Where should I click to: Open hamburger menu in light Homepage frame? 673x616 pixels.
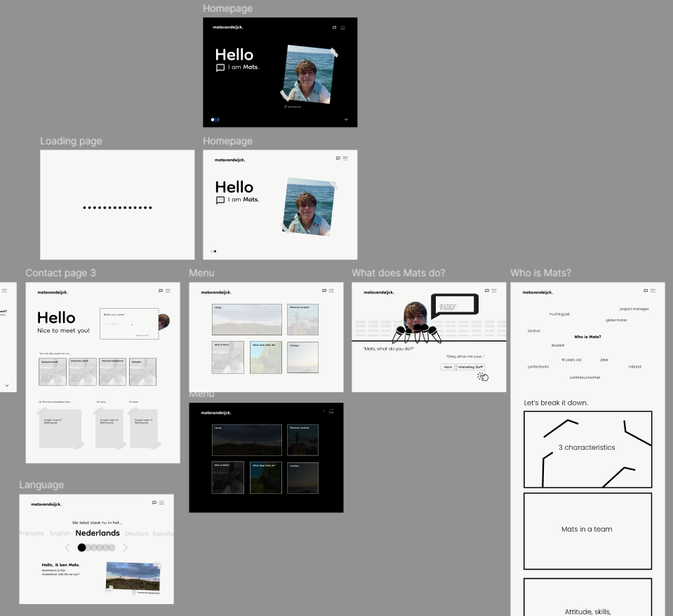345,159
